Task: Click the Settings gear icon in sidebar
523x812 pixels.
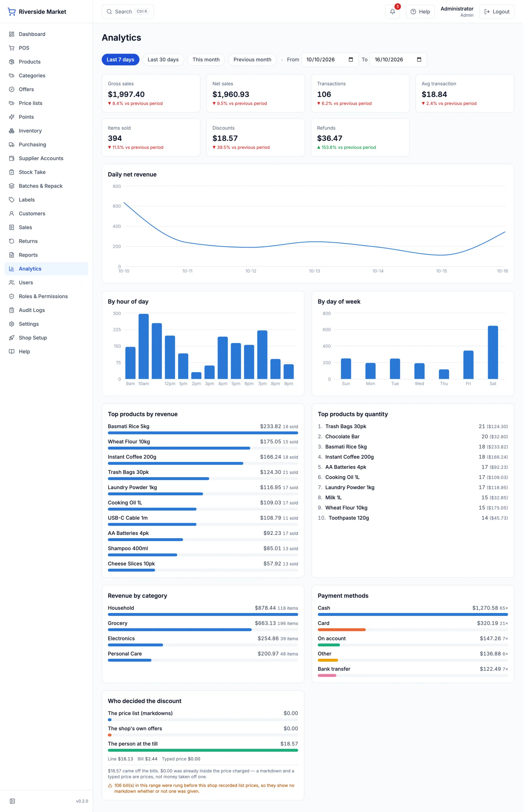Action: pos(11,324)
